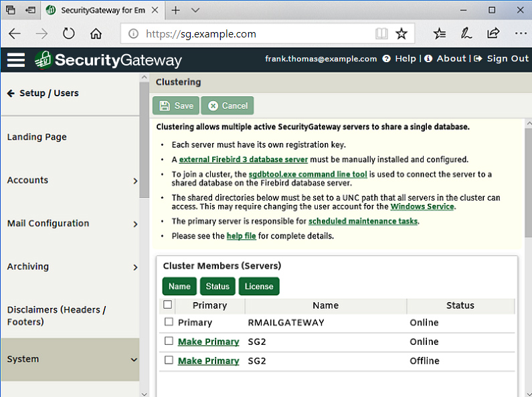Make SG2 Online server primary
Viewport: 532px width, 397px height.
click(208, 342)
